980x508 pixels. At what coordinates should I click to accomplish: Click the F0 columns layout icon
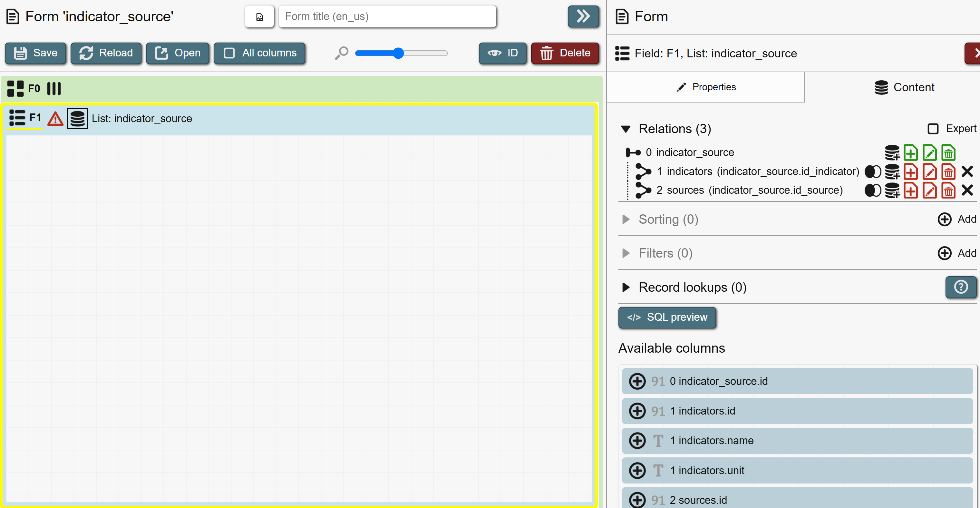pyautogui.click(x=54, y=89)
